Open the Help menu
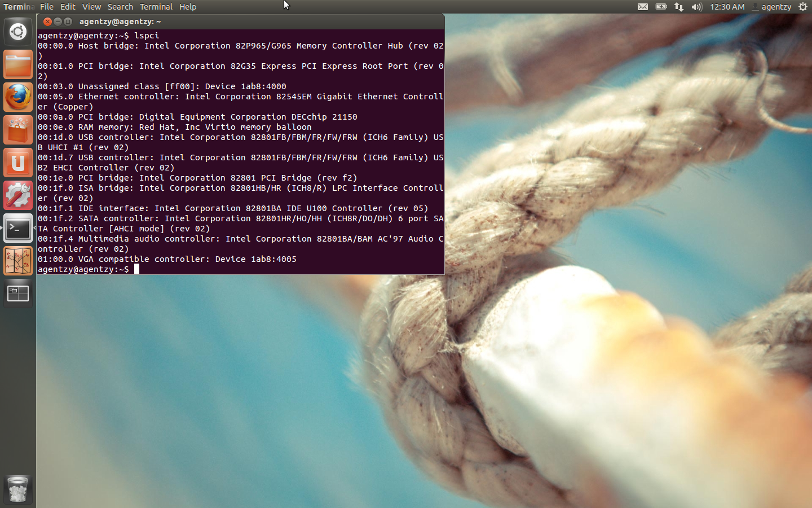This screenshot has width=812, height=508. (188, 7)
